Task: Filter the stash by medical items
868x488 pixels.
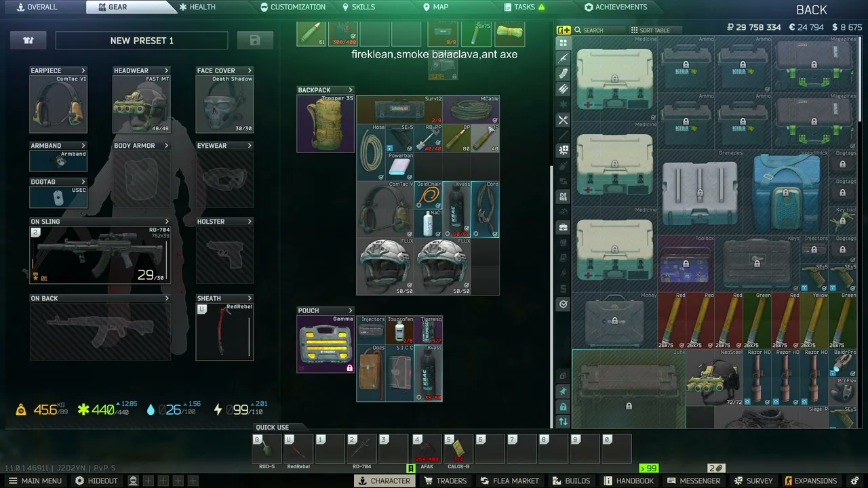Action: 563,150
